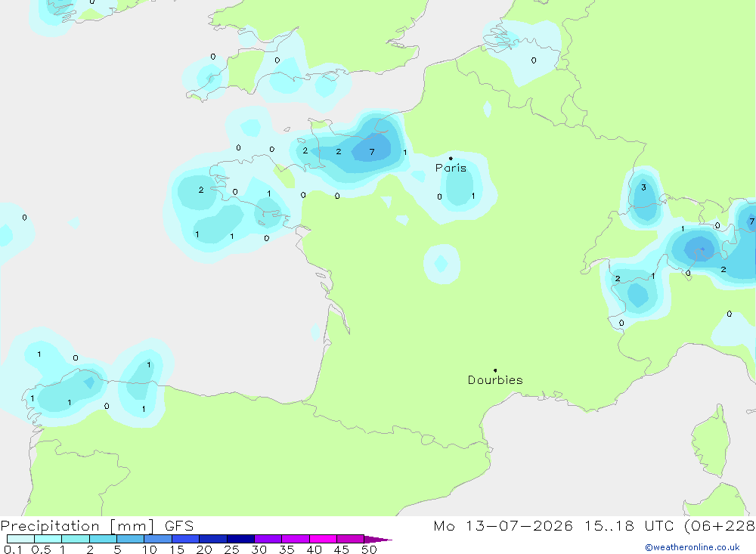756x554 pixels.
Task: Click the legend label '35'
Action: point(287,549)
